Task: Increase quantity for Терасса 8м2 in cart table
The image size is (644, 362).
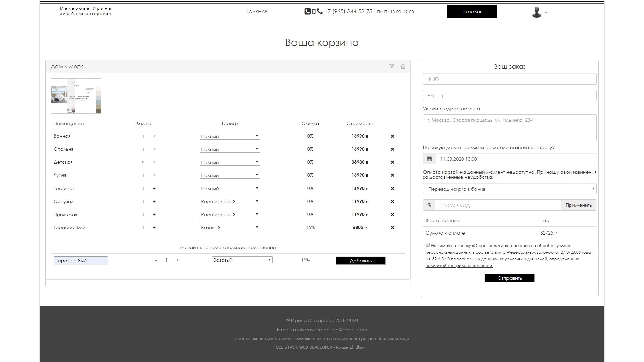Action: coord(154,228)
